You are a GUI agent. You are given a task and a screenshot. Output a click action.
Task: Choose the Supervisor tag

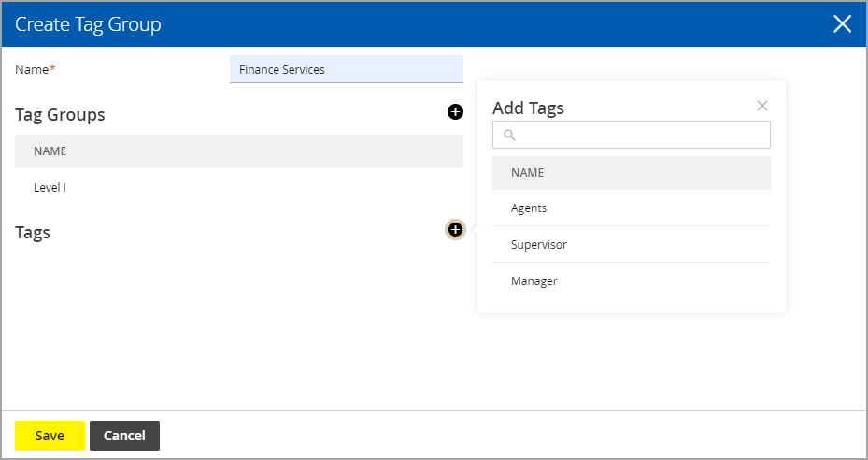631,244
